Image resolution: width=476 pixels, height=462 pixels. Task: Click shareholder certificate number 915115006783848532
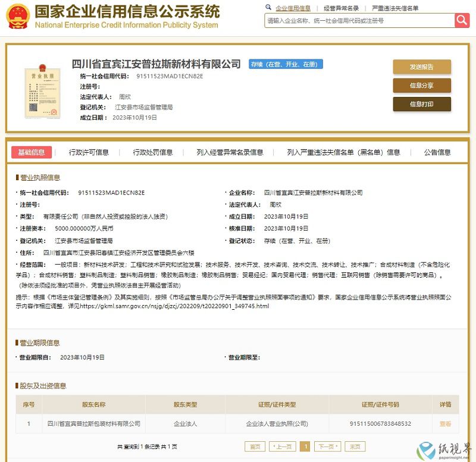380,423
